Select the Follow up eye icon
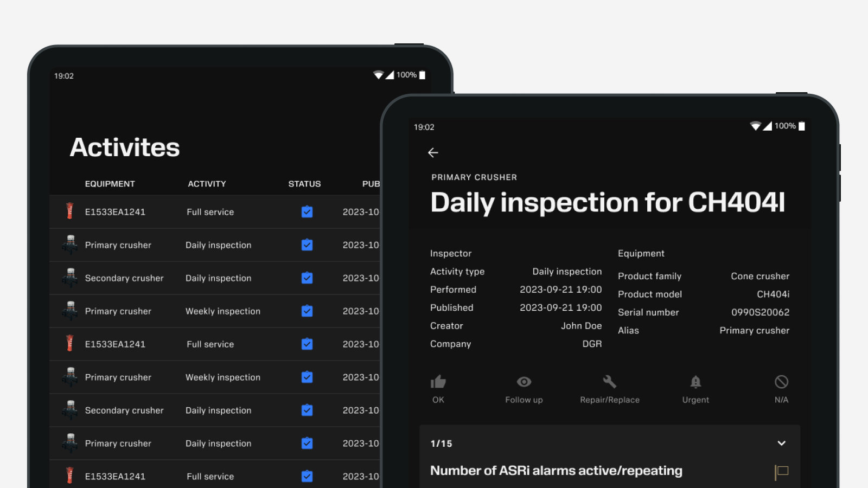This screenshot has width=868, height=488. [x=524, y=382]
